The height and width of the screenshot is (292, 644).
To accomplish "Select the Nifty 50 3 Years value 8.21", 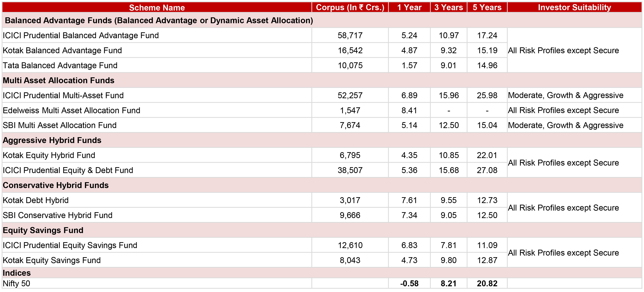I will 449,283.
